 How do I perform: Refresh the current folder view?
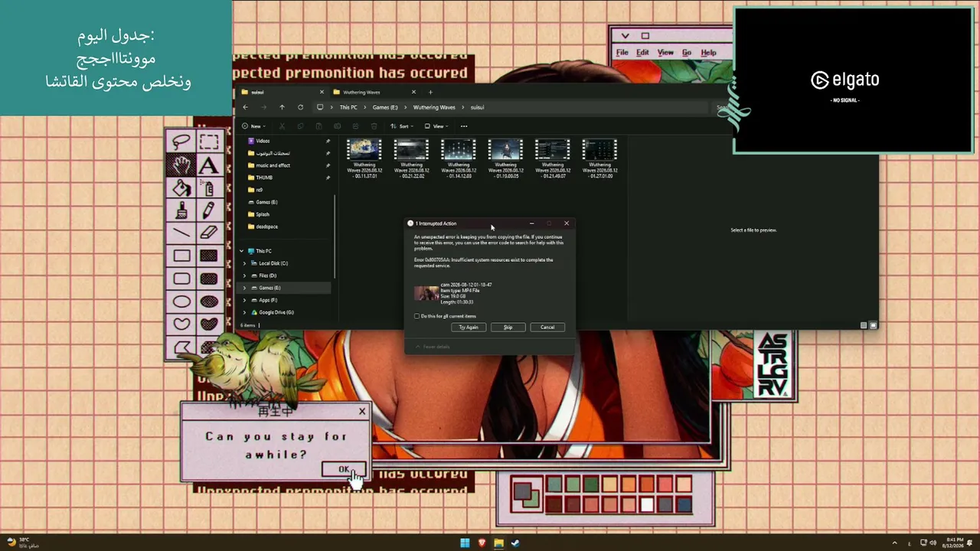tap(300, 107)
